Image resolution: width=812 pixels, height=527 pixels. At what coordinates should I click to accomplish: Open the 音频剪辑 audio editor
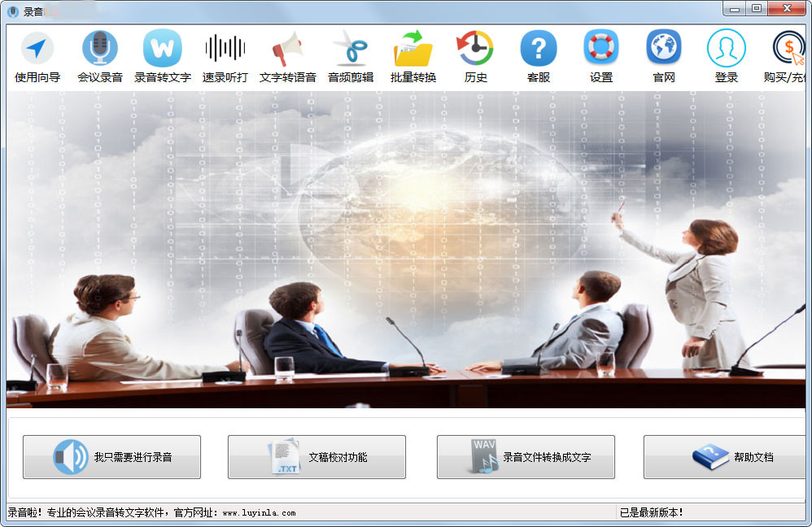coord(350,54)
